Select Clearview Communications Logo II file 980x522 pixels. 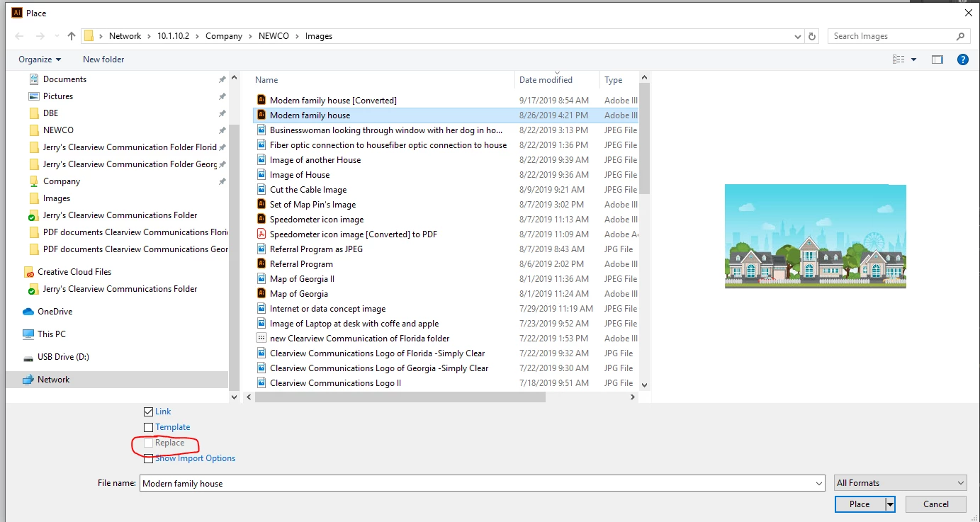point(335,383)
